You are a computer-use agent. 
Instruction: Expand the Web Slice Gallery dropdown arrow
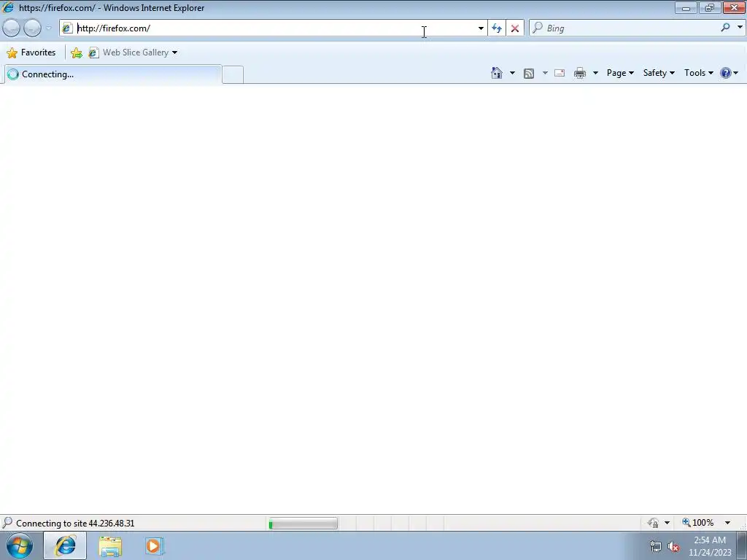tap(175, 52)
